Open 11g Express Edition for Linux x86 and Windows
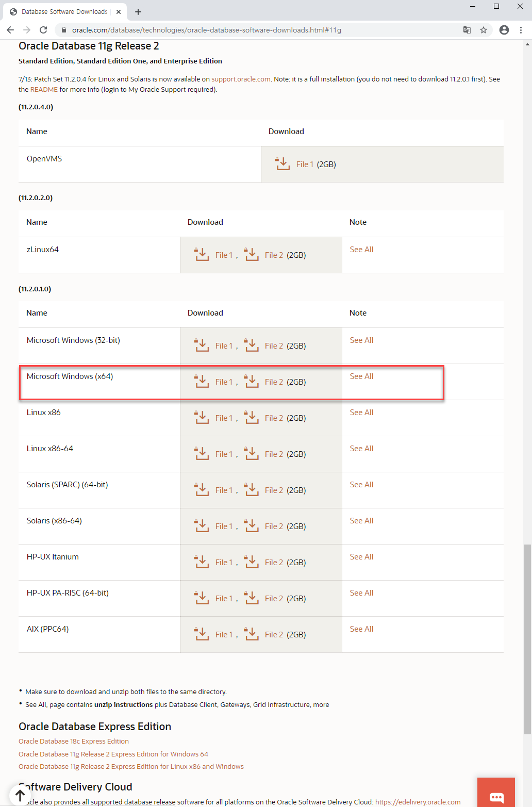This screenshot has height=807, width=532. pos(131,767)
